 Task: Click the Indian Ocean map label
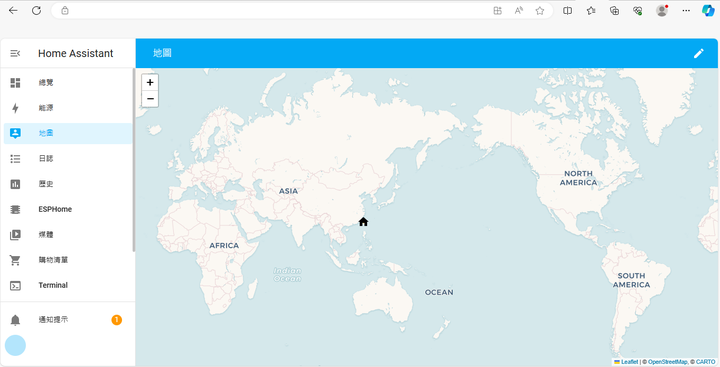tap(287, 275)
